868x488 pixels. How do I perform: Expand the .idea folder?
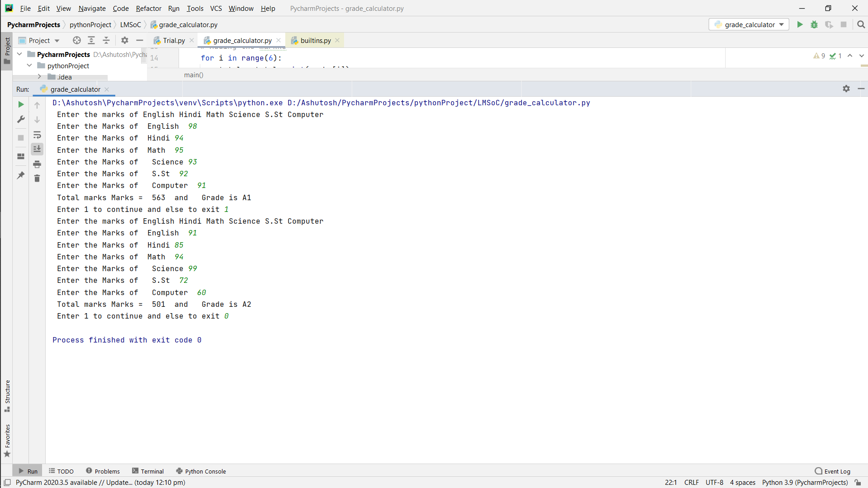[39, 77]
